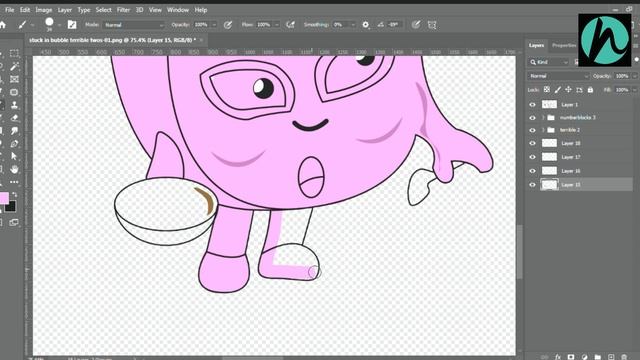Click the Add layer mask icon
Viewport: 640px width, 360px height.
coord(571,357)
